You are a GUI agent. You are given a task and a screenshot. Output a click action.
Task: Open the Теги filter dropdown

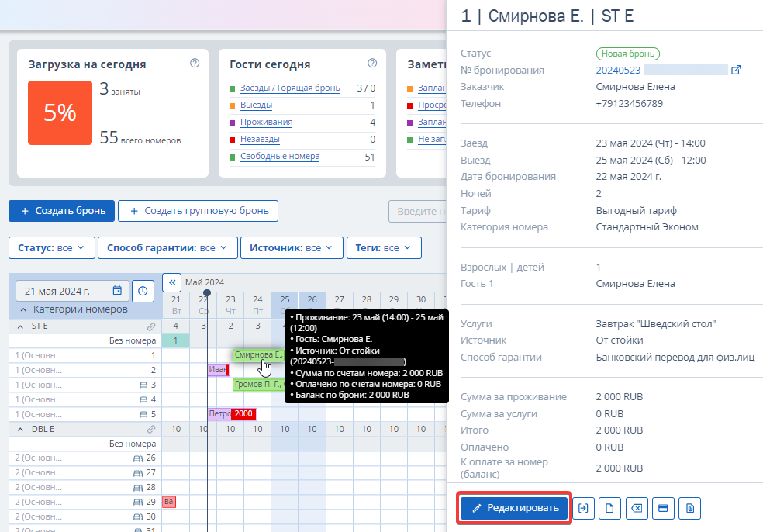click(x=384, y=247)
